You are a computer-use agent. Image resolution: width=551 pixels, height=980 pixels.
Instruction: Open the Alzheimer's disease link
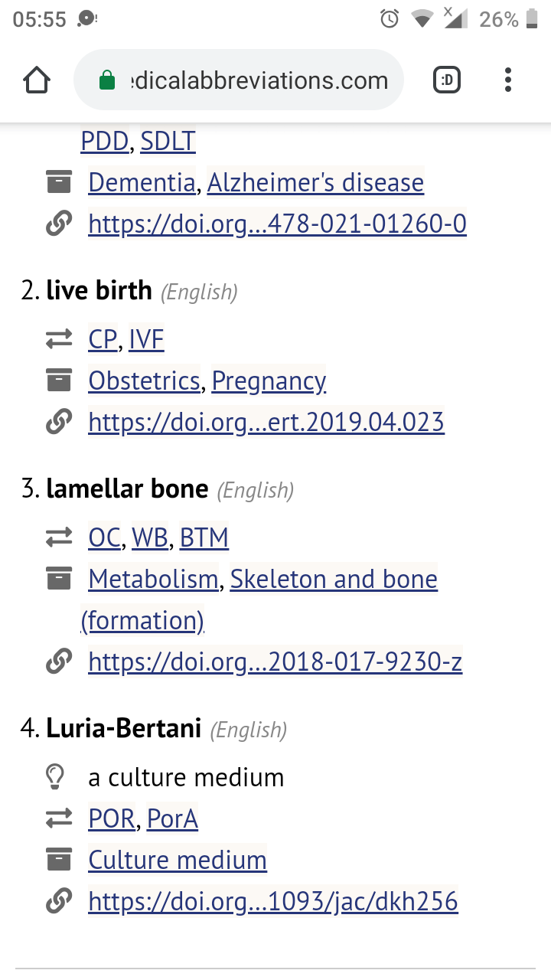[315, 183]
